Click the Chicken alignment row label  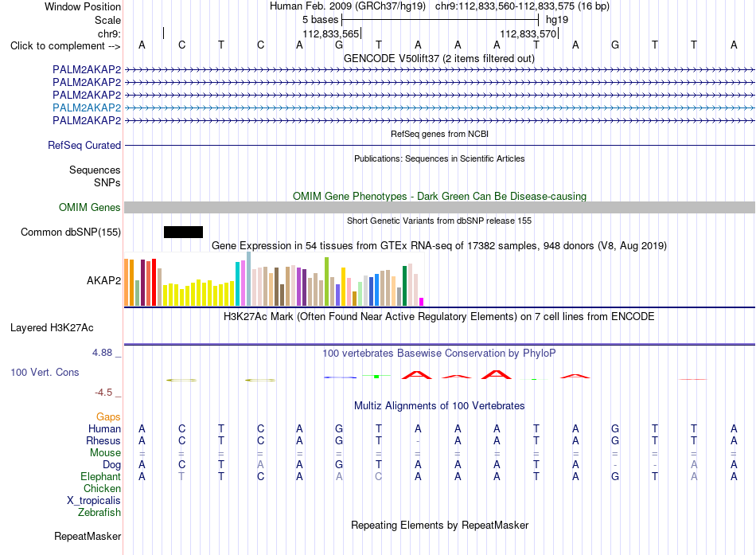pyautogui.click(x=102, y=489)
